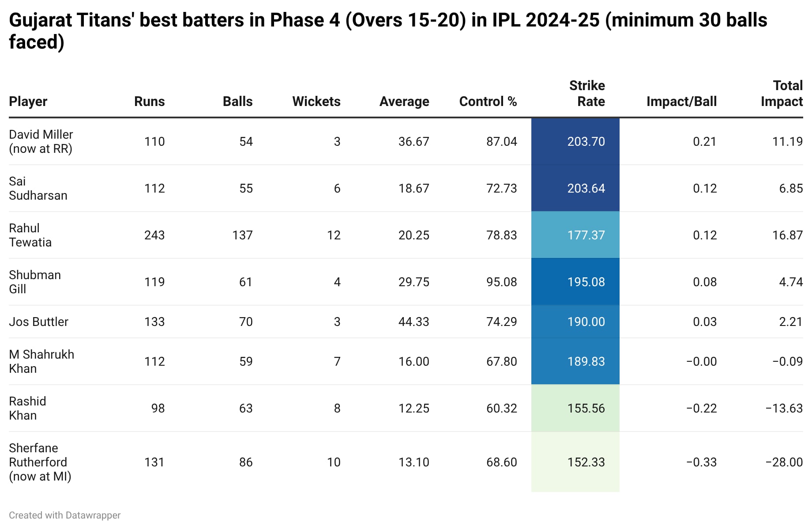The width and height of the screenshot is (812, 530).
Task: Select the Average column header
Action: [404, 102]
